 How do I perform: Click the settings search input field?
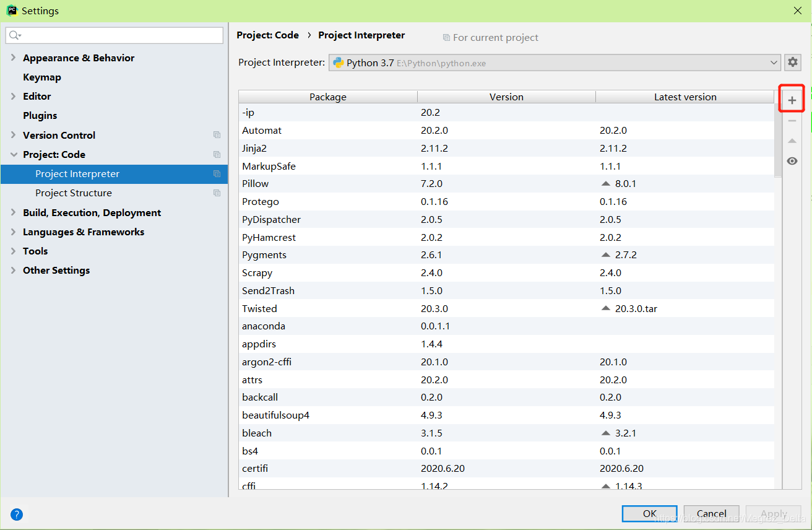114,36
